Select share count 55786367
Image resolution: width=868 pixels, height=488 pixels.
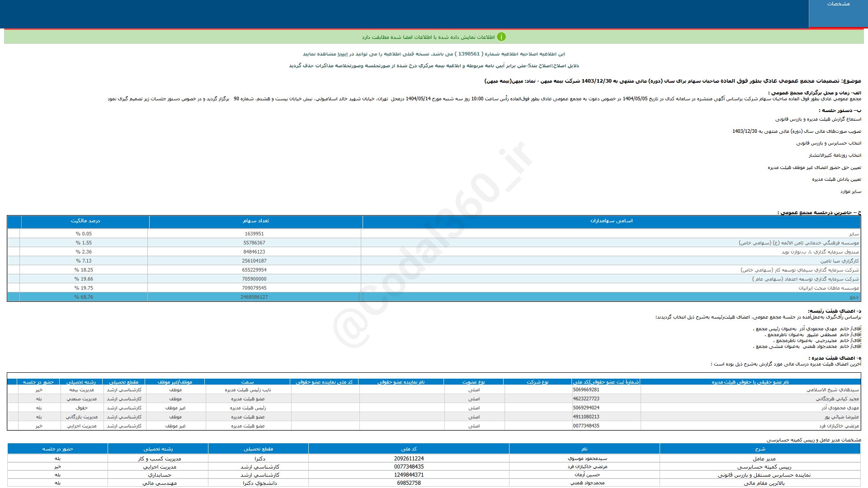pyautogui.click(x=254, y=243)
